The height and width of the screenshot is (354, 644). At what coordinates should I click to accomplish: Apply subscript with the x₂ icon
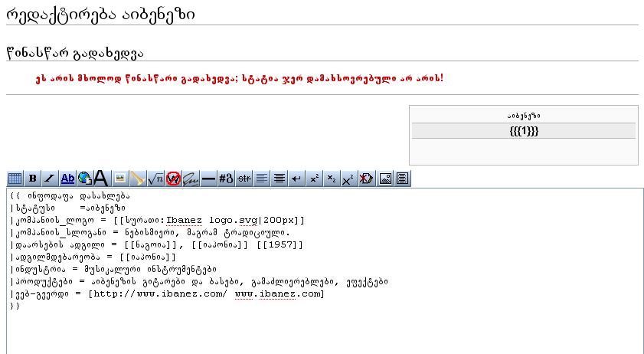tap(332, 179)
